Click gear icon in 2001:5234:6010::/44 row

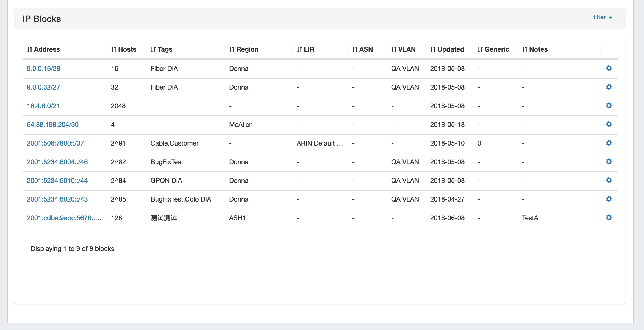click(609, 180)
